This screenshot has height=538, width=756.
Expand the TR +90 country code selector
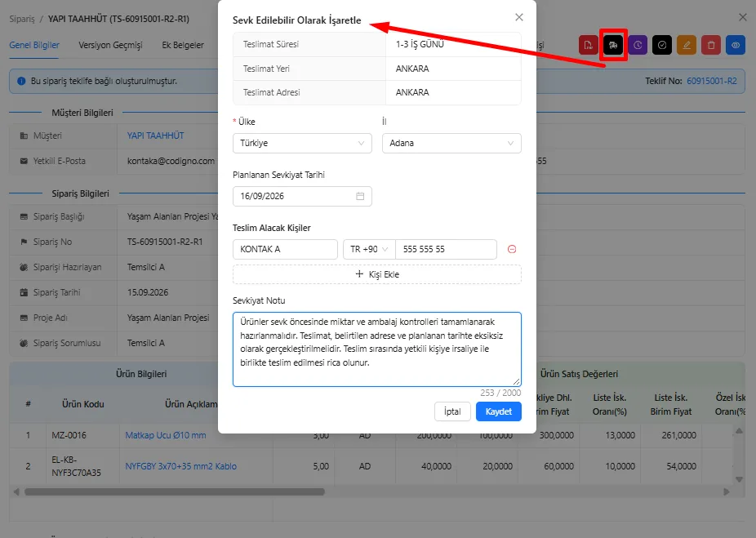(369, 249)
